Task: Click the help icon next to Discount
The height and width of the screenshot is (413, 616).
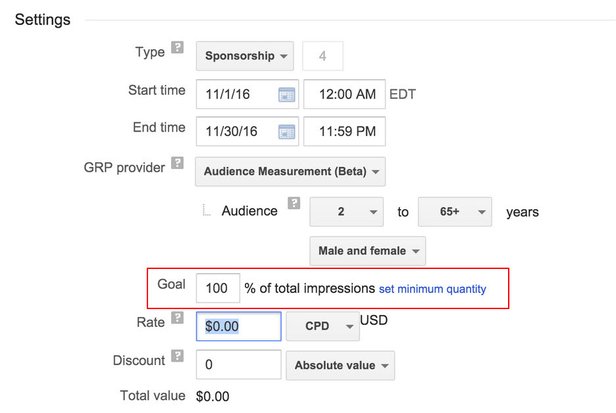Action: 178,357
